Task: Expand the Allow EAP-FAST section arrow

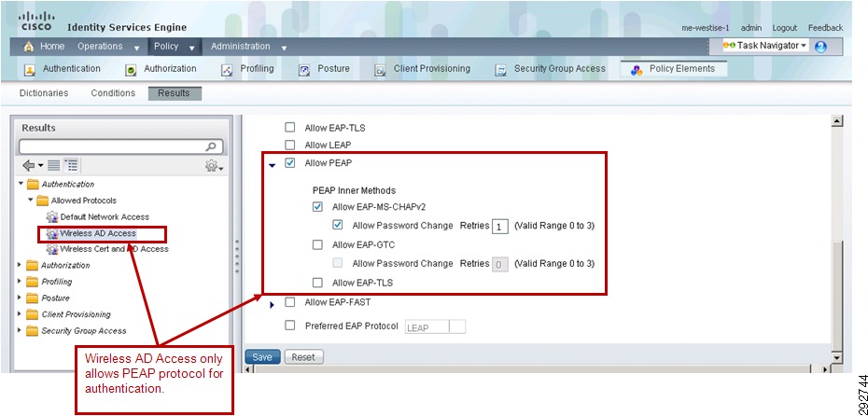Action: (x=272, y=304)
